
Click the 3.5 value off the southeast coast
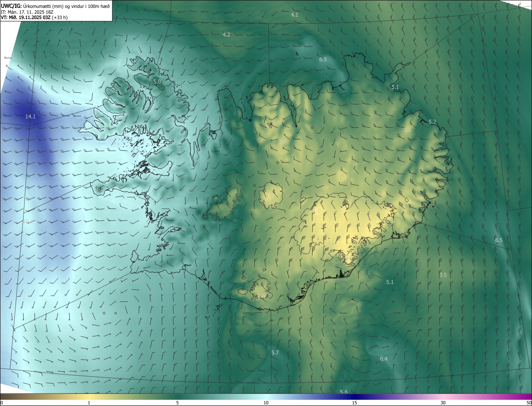pyautogui.click(x=443, y=275)
